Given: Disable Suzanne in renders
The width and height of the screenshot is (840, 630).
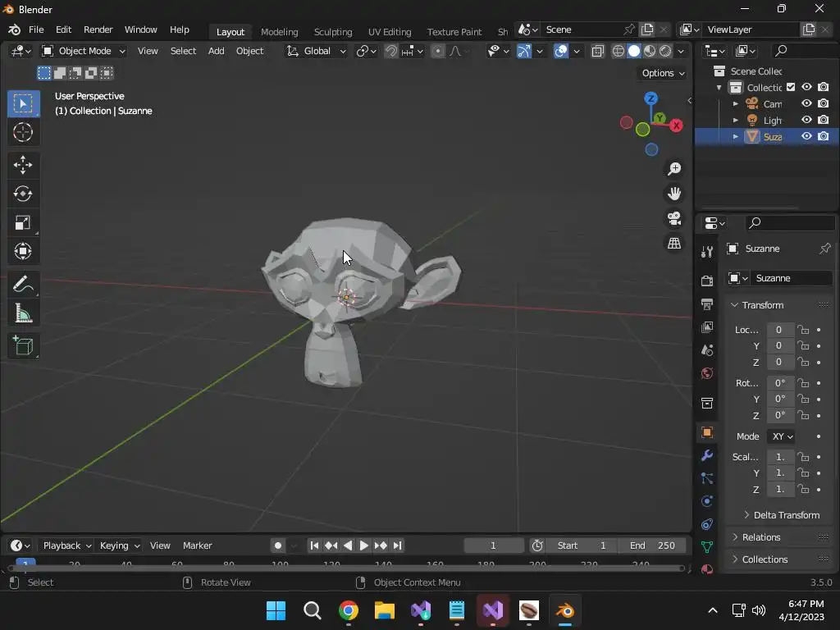Looking at the screenshot, I should 824,137.
